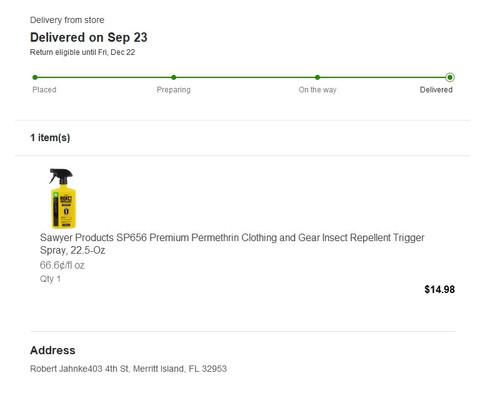Screen dimensions: 500x416
Task: Click the Placed step dot on tracker
Action: (x=35, y=77)
